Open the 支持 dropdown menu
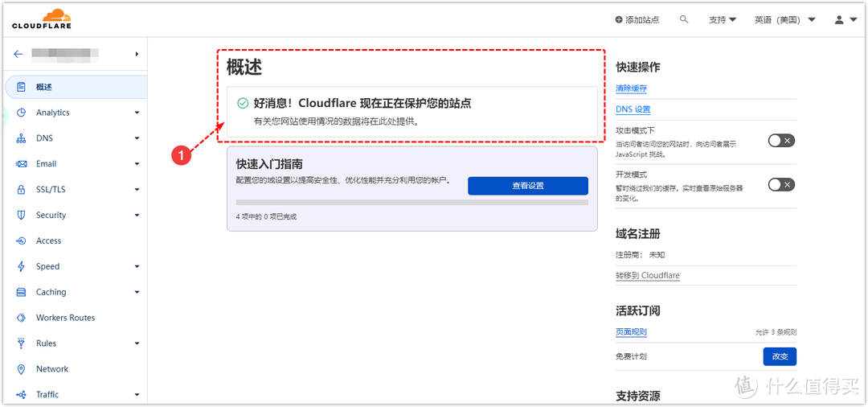 pos(723,20)
